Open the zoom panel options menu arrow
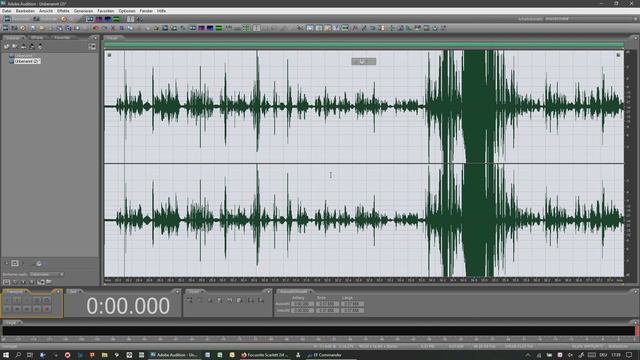 [268, 292]
